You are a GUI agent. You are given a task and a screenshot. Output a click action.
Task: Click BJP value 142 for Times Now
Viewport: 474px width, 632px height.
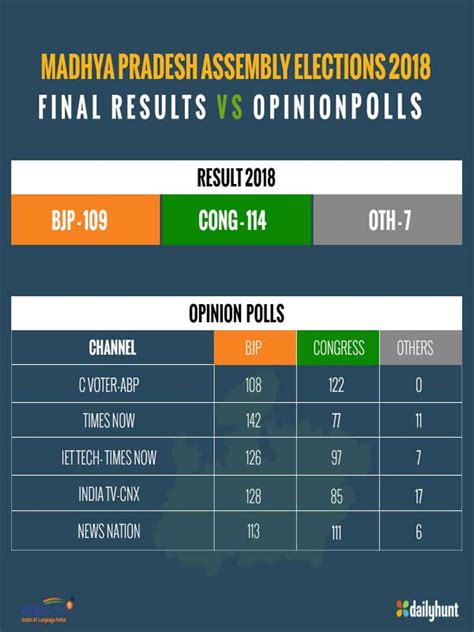[253, 421]
